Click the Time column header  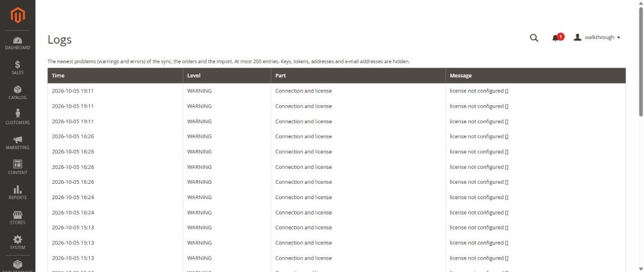coord(116,75)
